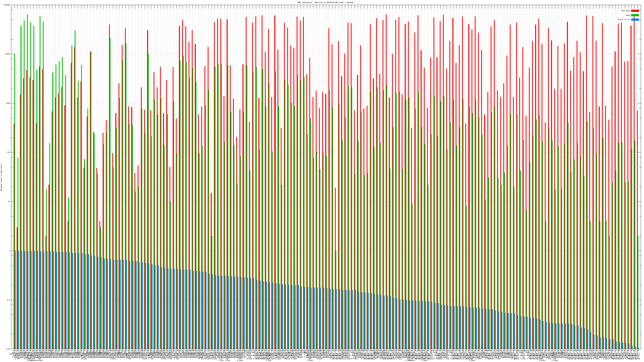Screen dimensions: 644x362
Task: Click the word 'Useless' in the title
Action: coord(350,2)
